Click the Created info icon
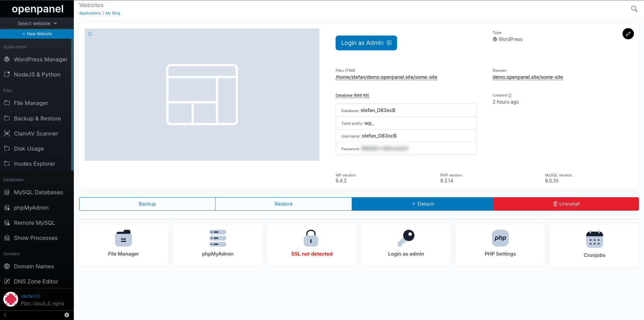 click(x=510, y=95)
